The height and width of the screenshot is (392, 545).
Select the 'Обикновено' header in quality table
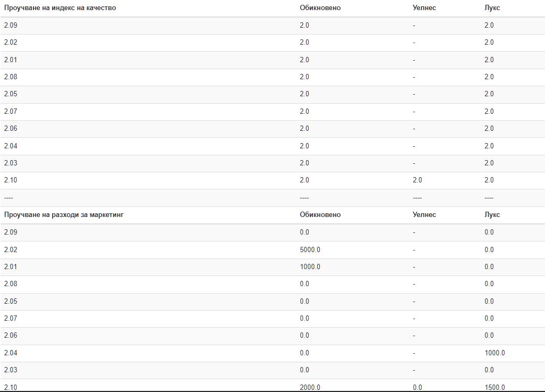click(320, 7)
